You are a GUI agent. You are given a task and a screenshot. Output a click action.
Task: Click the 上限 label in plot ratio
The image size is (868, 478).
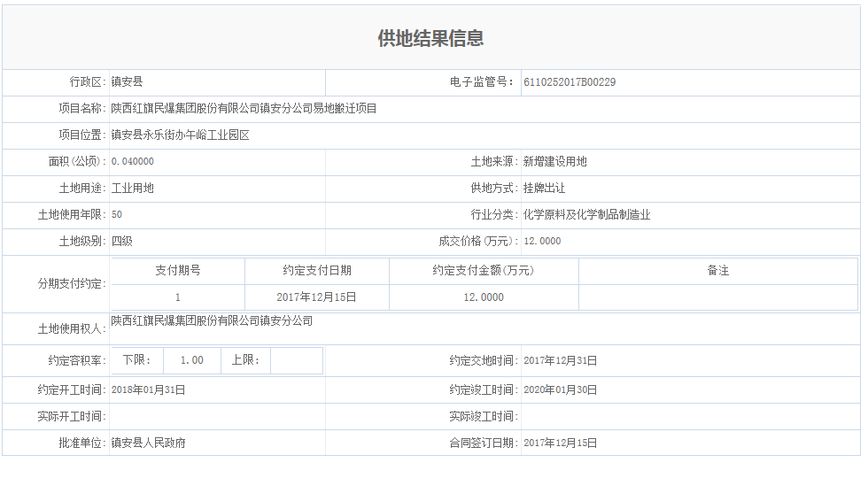click(245, 360)
